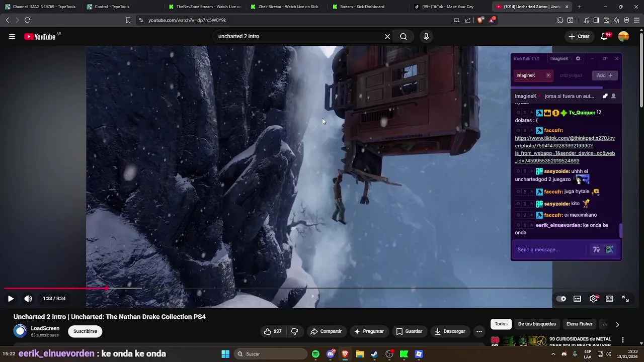
Task: Like the video with 637 likes
Action: point(273,331)
